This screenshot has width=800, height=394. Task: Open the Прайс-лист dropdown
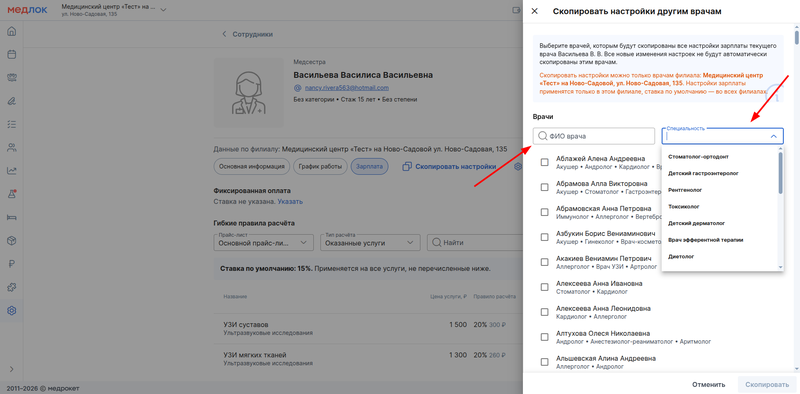[263, 243]
